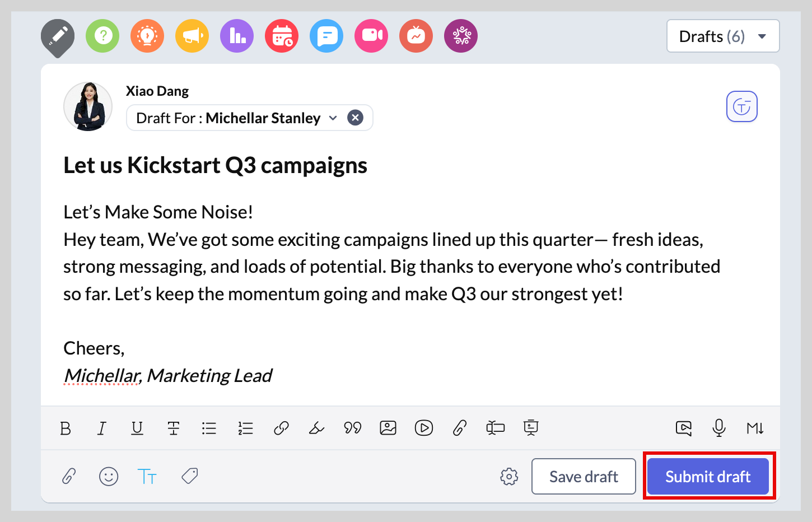
Task: Expand Draft For Michellar Stanley chevron
Action: 333,118
